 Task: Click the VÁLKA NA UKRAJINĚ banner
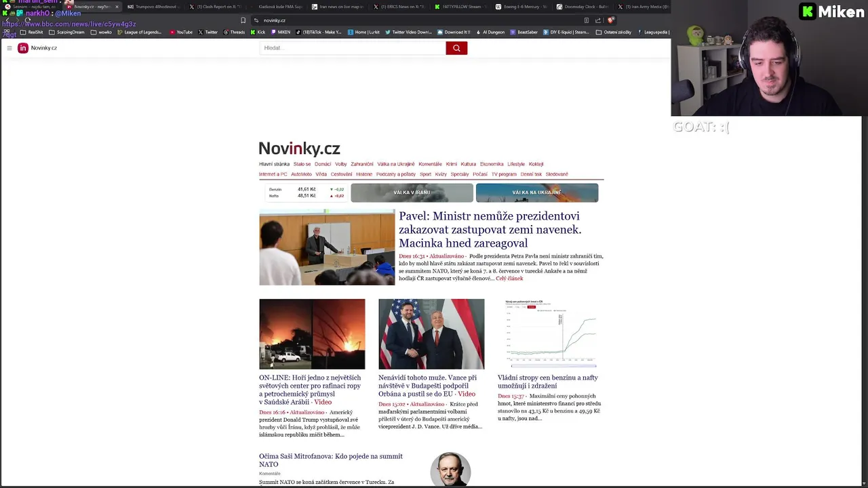coord(537,192)
